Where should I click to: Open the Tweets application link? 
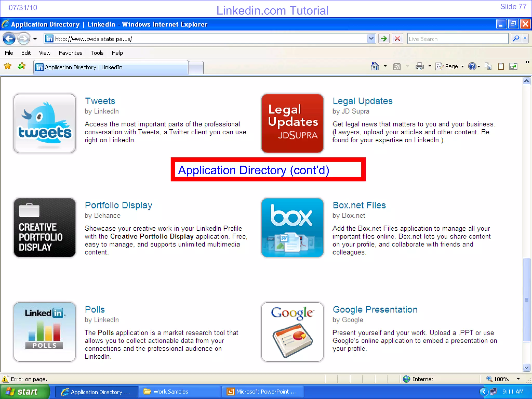pyautogui.click(x=100, y=101)
